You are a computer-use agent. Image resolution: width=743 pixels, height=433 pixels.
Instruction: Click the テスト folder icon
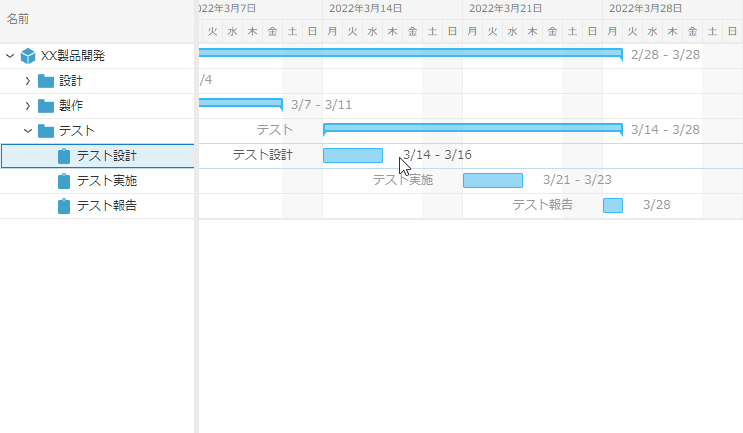click(46, 131)
